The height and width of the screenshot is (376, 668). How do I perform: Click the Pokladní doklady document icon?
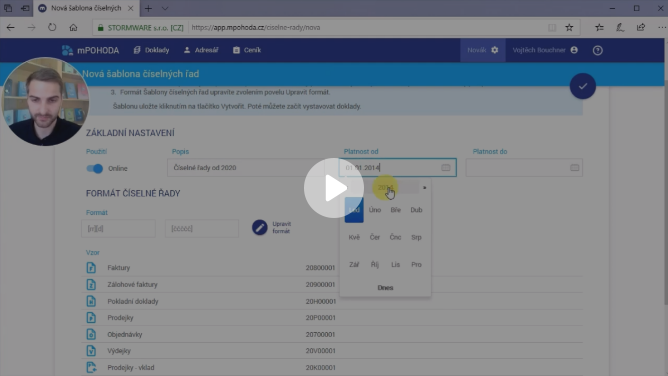[x=91, y=301]
